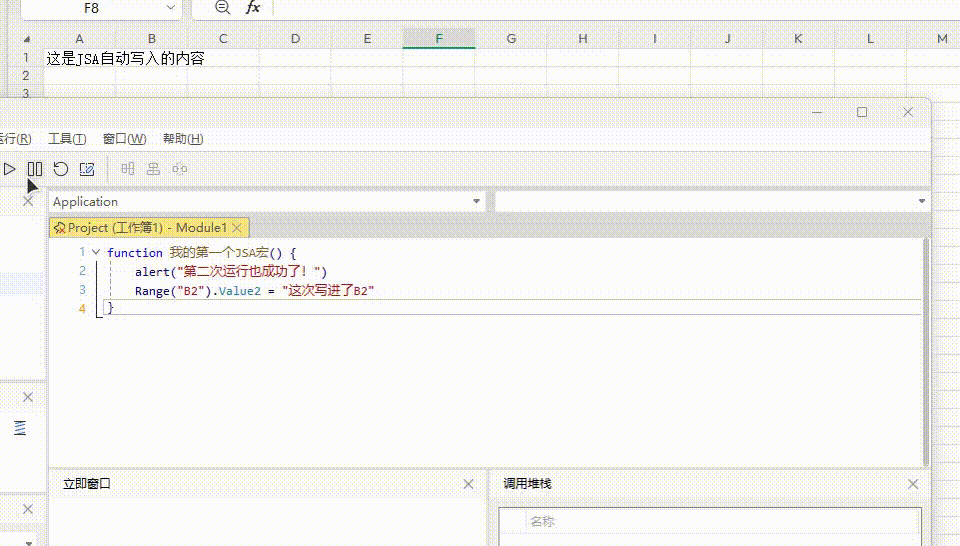
Task: Click the alert code line 2
Action: [231, 271]
